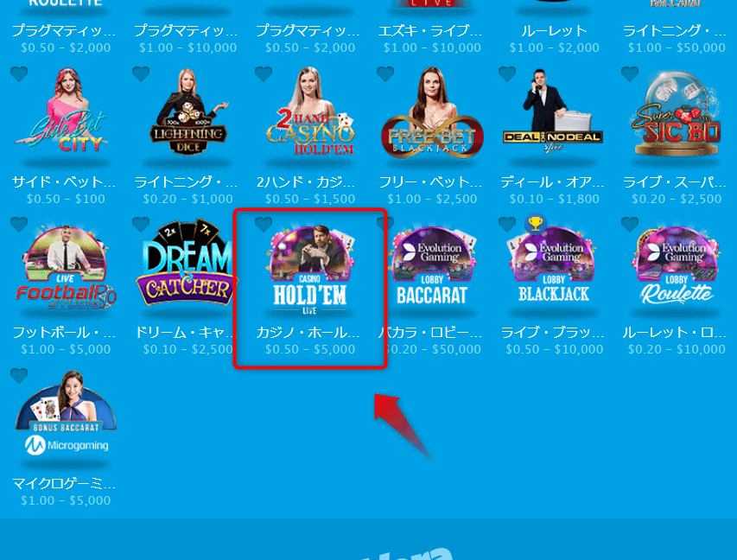The width and height of the screenshot is (737, 560).
Task: Toggle the heart on Lightning Dice
Action: (x=141, y=73)
